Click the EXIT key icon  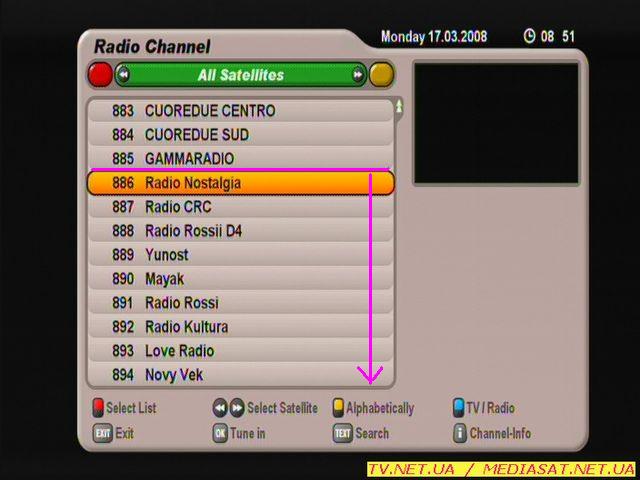[x=103, y=433]
